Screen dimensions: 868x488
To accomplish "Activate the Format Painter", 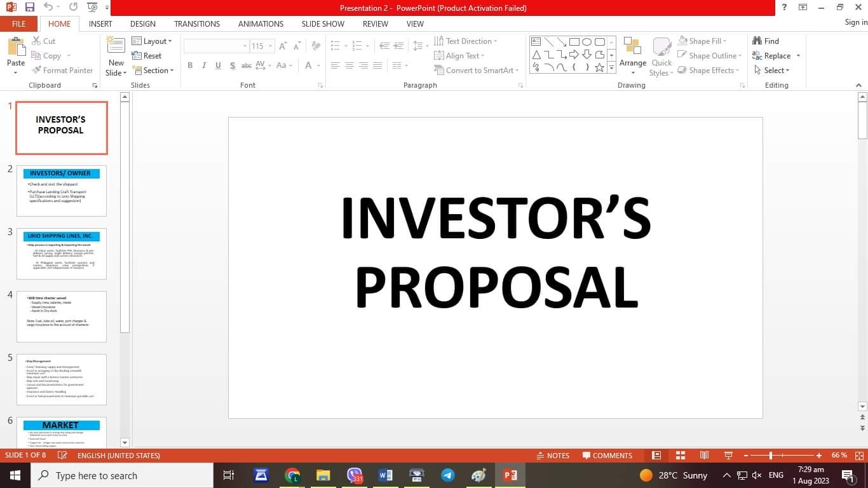I will coord(62,71).
